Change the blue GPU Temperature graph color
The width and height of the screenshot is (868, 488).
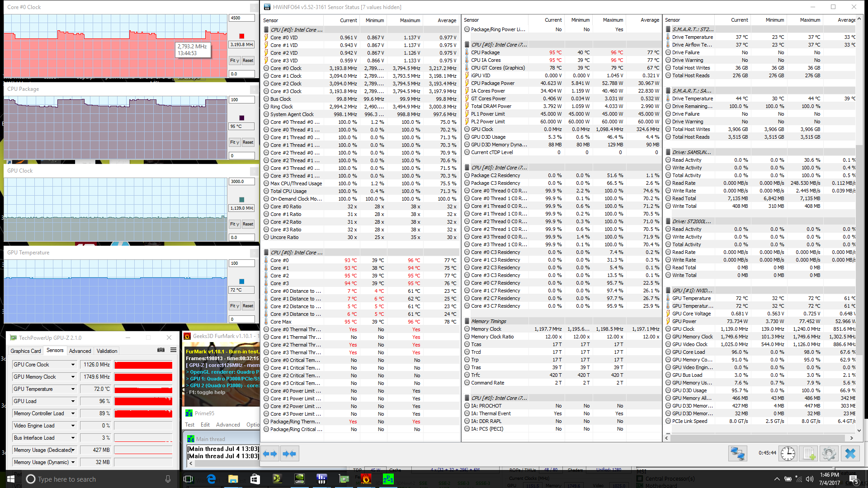click(242, 282)
